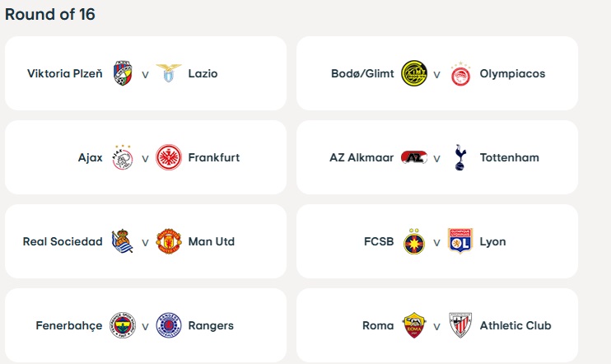Click the Viktoria Plzeň club crest
The image size is (611, 364).
tap(123, 73)
